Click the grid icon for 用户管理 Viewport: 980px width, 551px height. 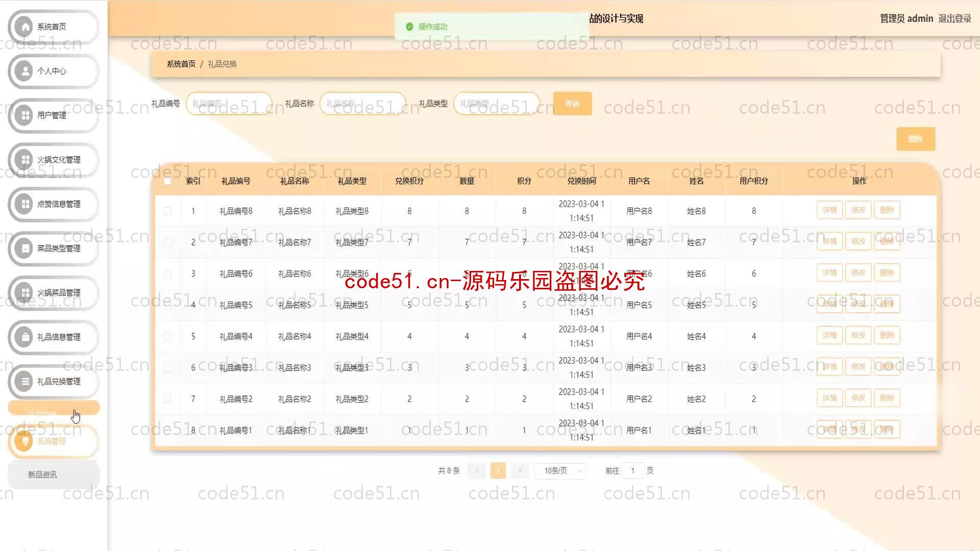click(24, 115)
